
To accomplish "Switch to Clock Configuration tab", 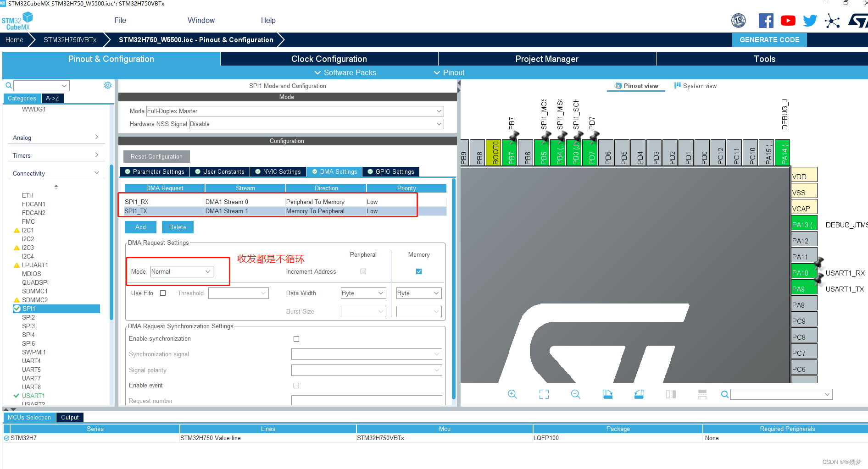I will tap(329, 59).
